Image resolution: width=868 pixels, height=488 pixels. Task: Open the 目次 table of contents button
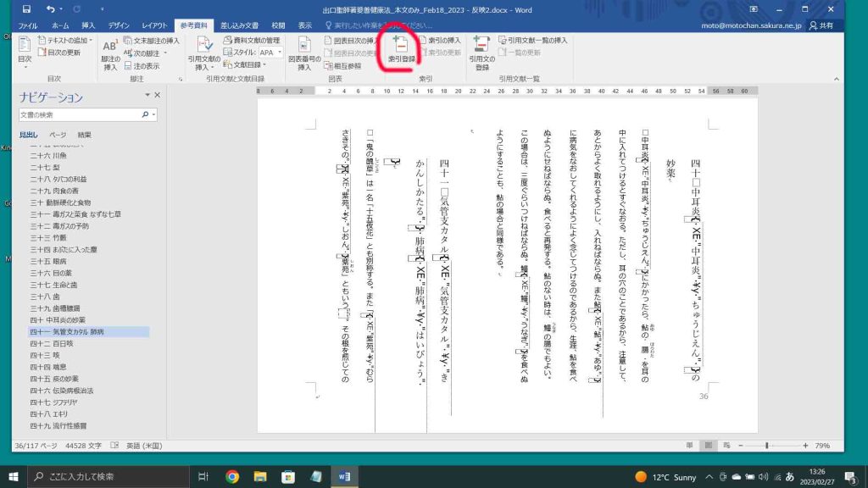[x=25, y=53]
